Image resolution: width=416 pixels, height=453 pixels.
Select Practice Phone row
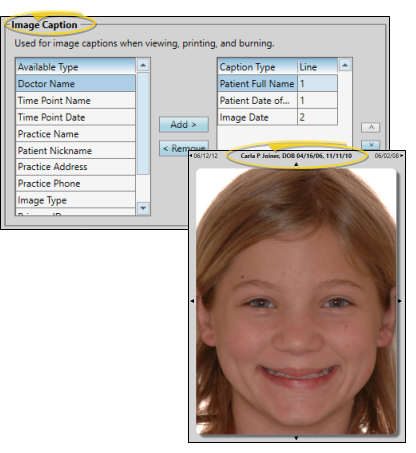(x=76, y=183)
